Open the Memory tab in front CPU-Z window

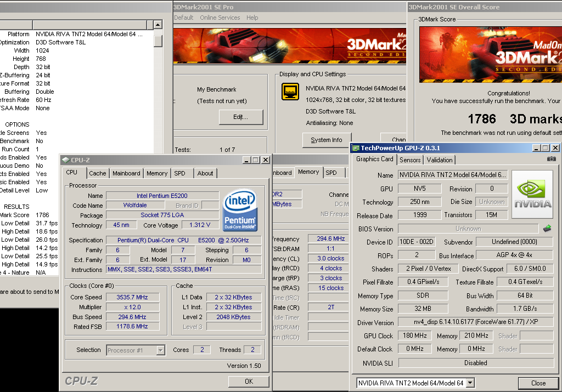click(x=156, y=173)
